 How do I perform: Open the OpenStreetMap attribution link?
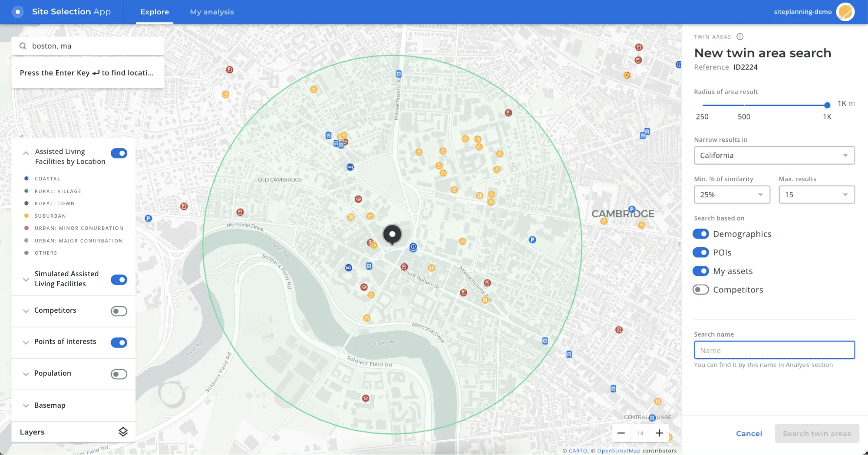[619, 451]
